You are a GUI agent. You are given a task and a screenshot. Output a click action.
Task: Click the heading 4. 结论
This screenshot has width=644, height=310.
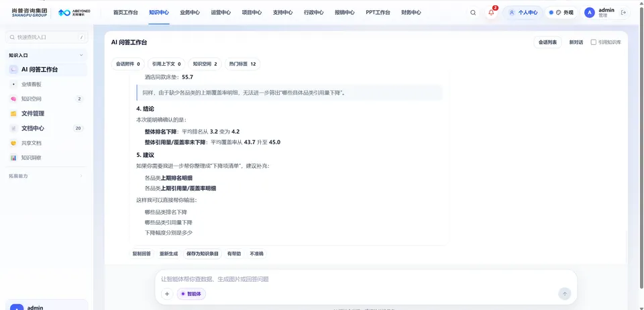click(145, 109)
